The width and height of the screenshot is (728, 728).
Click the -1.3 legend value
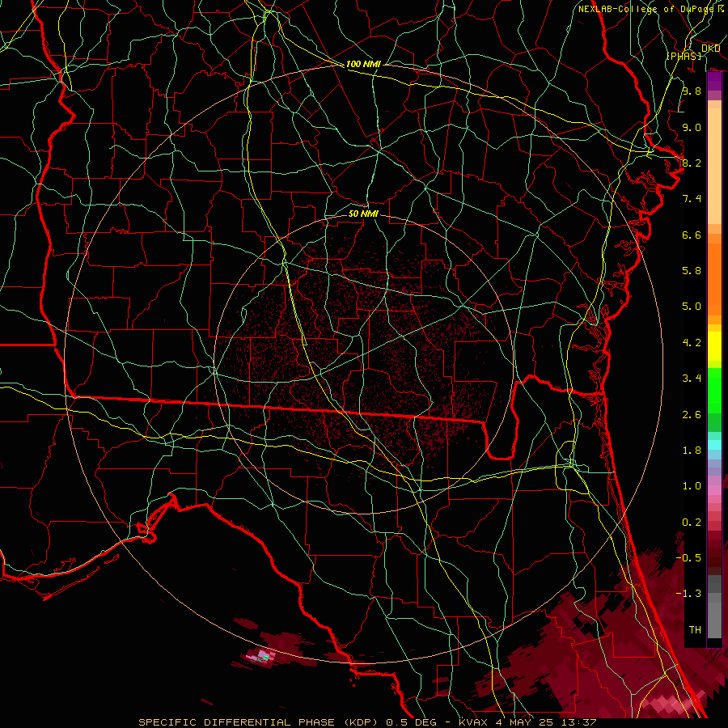(688, 594)
